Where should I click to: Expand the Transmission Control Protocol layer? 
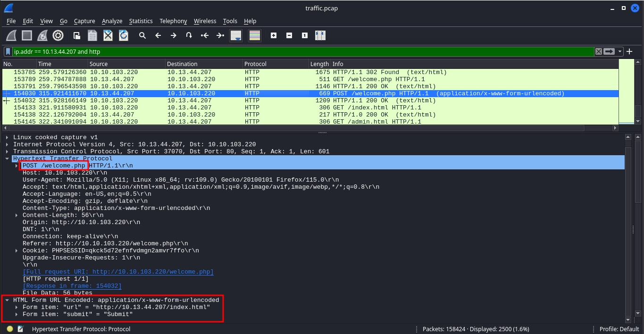coord(8,151)
